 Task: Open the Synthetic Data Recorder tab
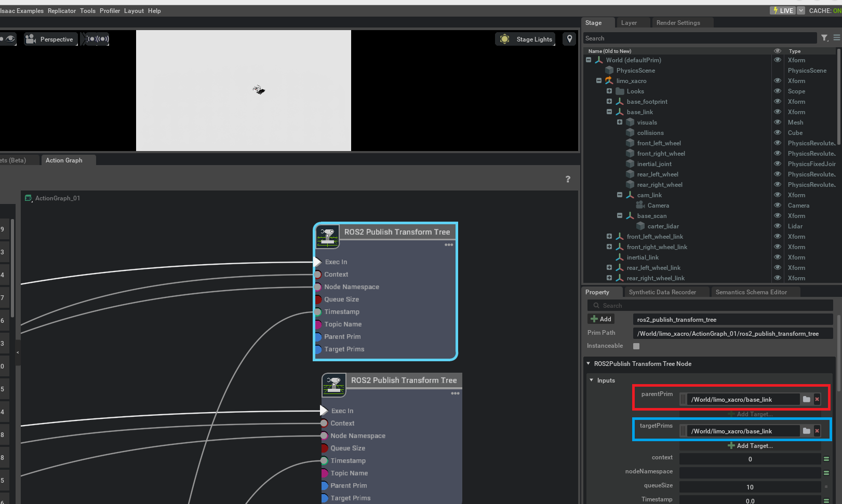662,292
